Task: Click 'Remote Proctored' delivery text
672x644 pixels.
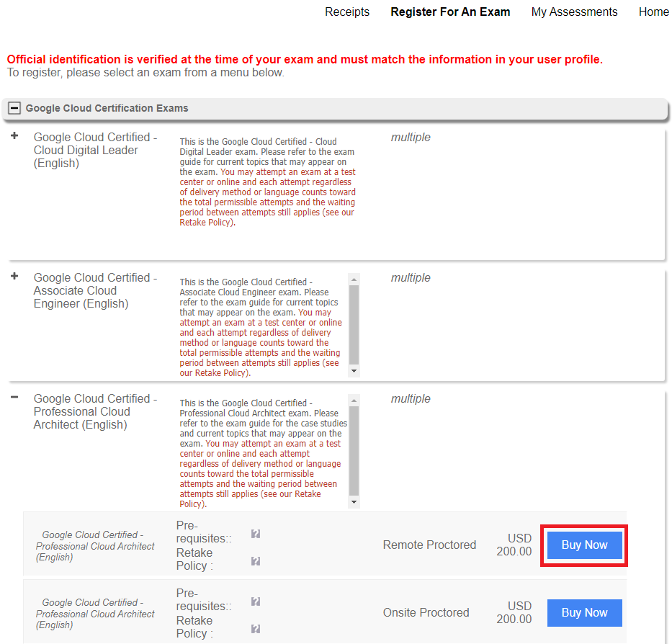Action: pos(429,545)
